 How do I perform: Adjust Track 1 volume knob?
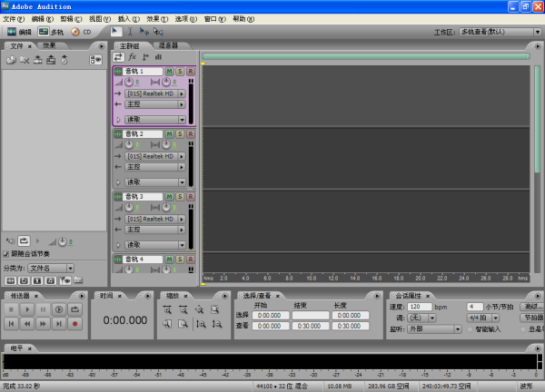point(129,82)
